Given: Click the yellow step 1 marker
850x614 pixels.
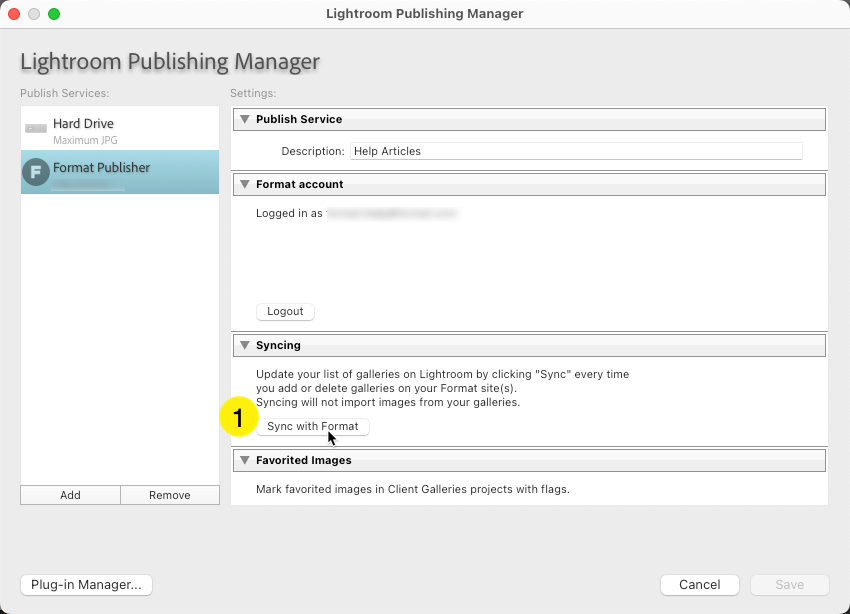Looking at the screenshot, I should (x=239, y=417).
